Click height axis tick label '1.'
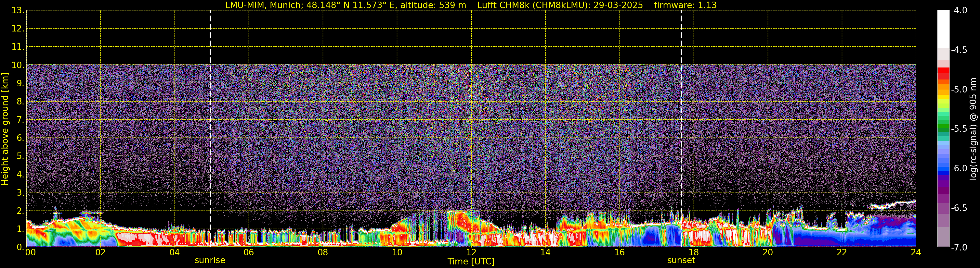Viewport: 980px width, 268px height. point(20,229)
